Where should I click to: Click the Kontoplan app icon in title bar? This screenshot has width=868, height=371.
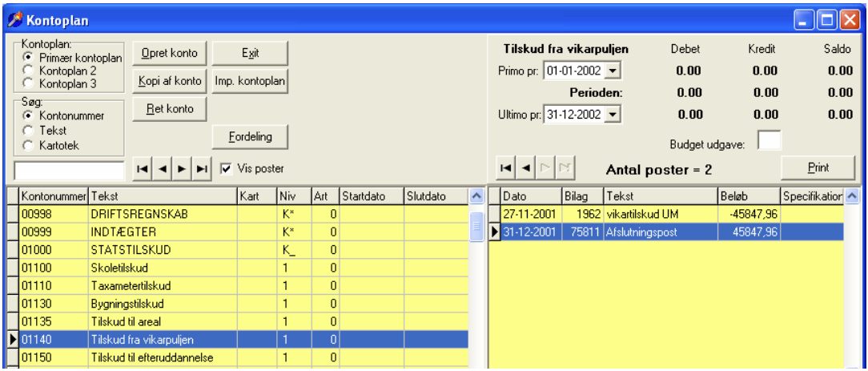coord(14,21)
